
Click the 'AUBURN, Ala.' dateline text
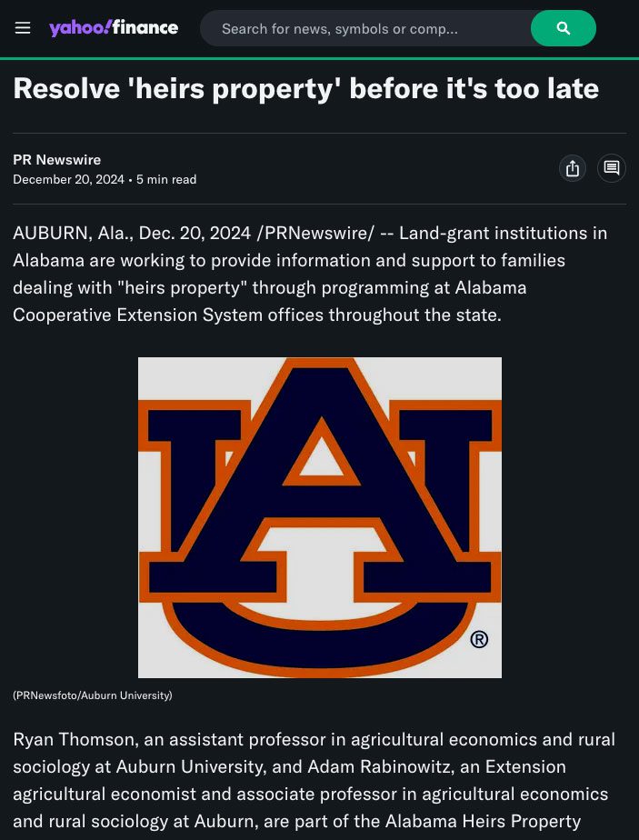(69, 233)
